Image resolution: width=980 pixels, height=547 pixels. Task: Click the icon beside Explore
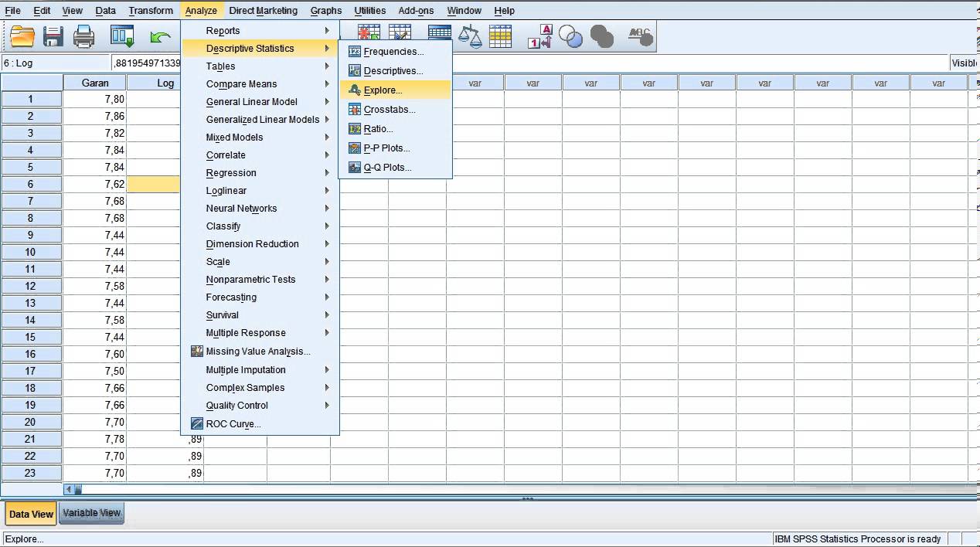coord(355,90)
